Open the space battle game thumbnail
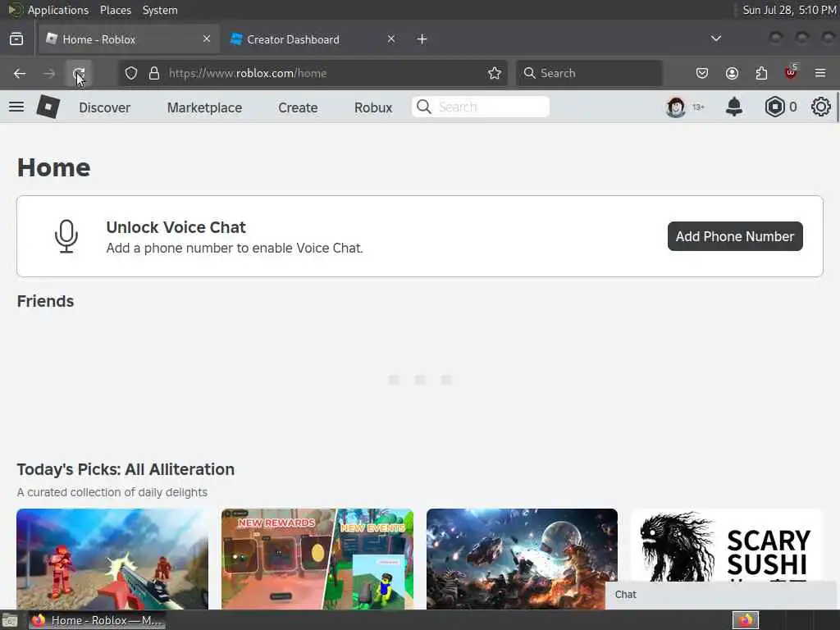The height and width of the screenshot is (630, 840). point(522,559)
